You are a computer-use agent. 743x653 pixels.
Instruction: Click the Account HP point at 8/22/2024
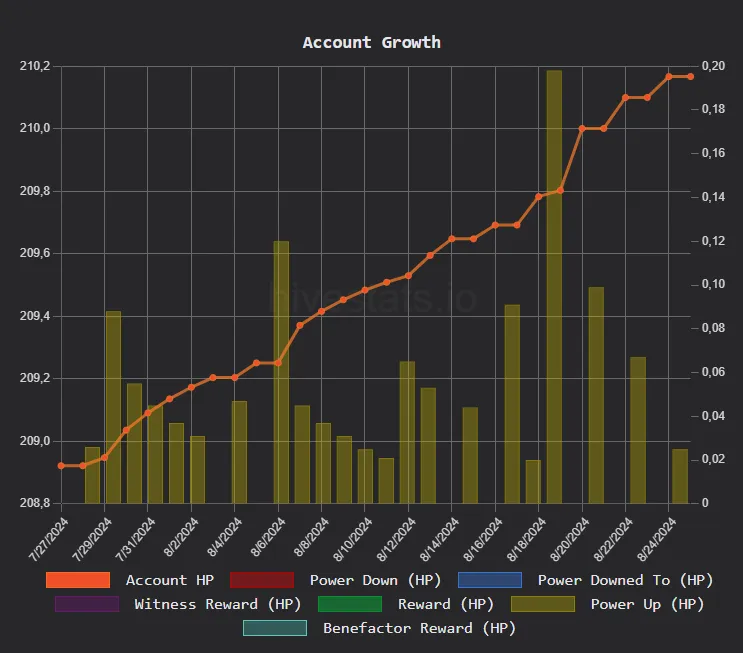(x=625, y=98)
